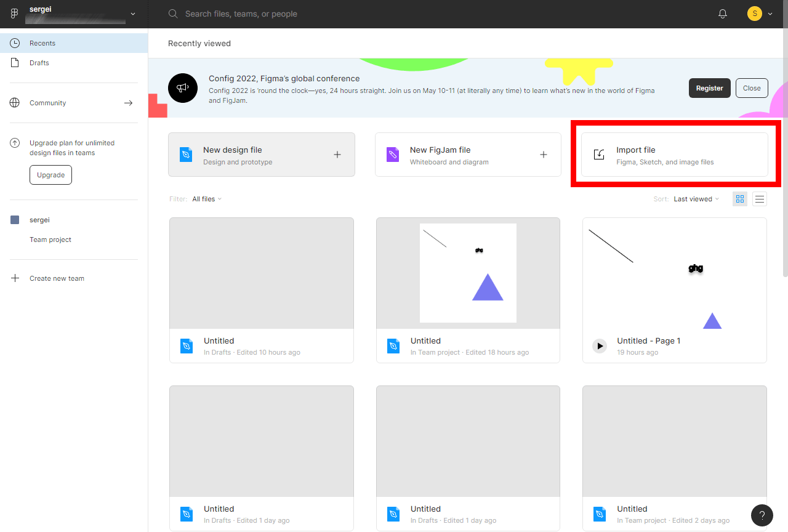This screenshot has width=788, height=532.
Task: Click file icon of Untitled edited 18 hours ago
Action: [393, 346]
